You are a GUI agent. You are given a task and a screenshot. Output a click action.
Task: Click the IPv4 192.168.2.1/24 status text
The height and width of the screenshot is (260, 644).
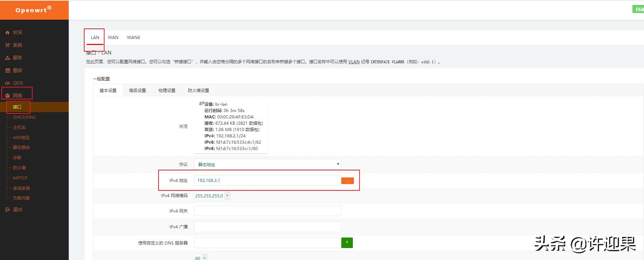point(225,136)
